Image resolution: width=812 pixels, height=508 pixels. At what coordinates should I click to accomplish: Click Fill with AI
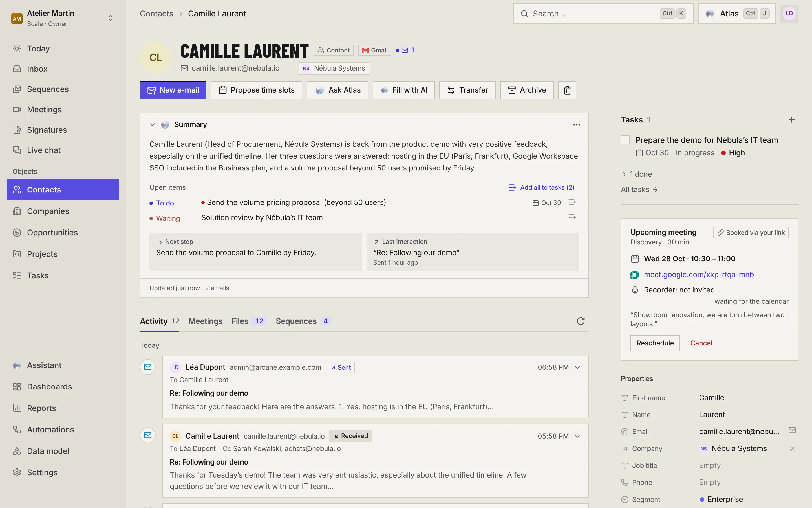[x=404, y=90]
